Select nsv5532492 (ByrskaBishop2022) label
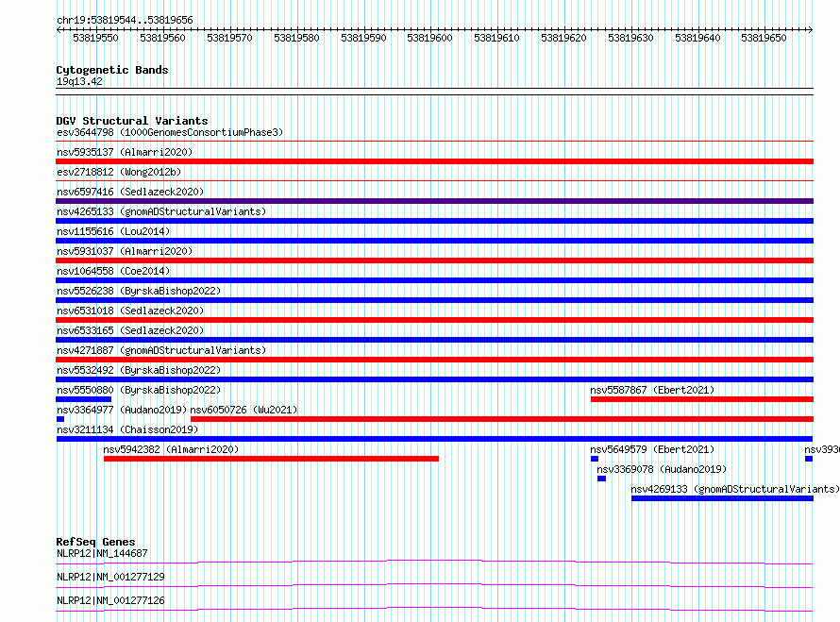This screenshot has height=622, width=840. click(x=139, y=370)
